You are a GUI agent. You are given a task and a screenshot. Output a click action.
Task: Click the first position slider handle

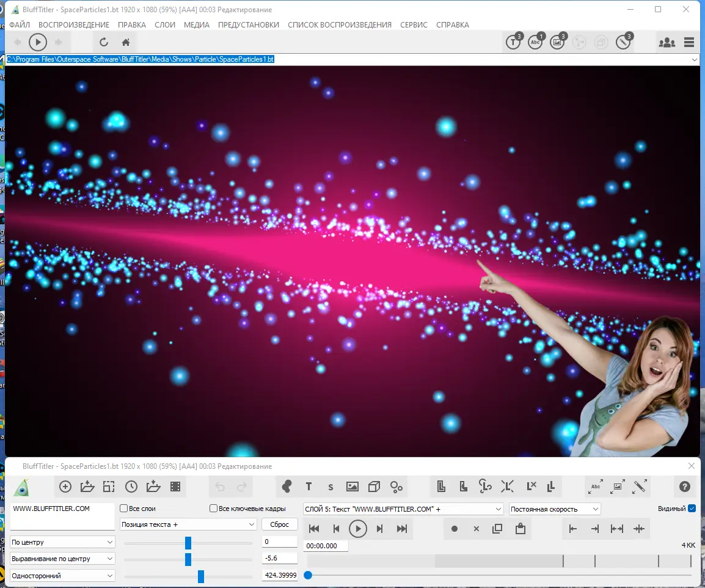(x=188, y=543)
